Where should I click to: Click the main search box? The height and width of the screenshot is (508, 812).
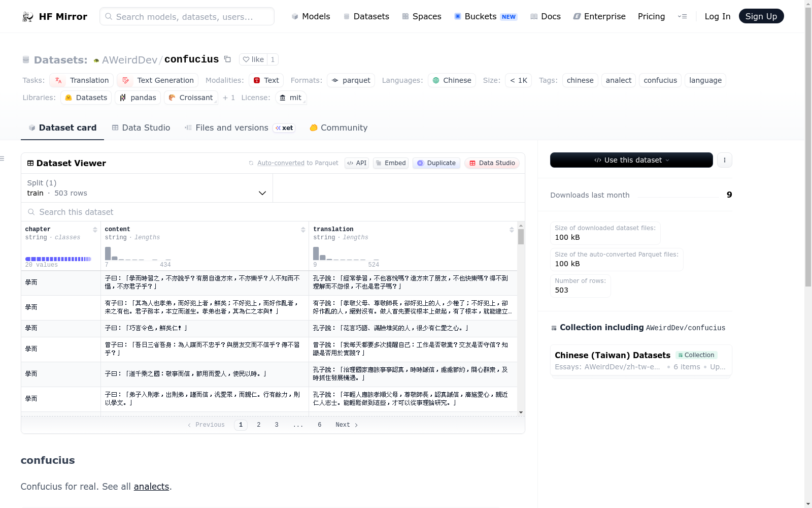pyautogui.click(x=187, y=16)
